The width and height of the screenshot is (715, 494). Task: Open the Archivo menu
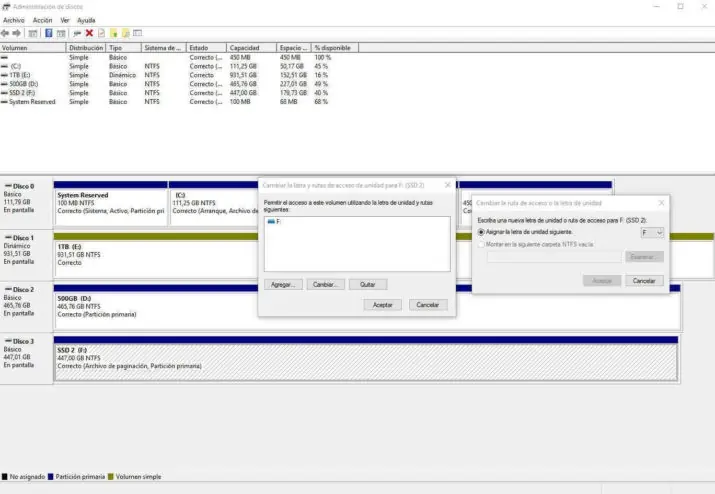pyautogui.click(x=14, y=20)
